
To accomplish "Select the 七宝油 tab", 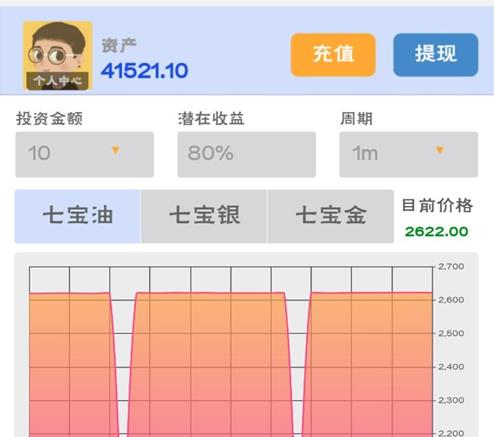I will (x=78, y=216).
